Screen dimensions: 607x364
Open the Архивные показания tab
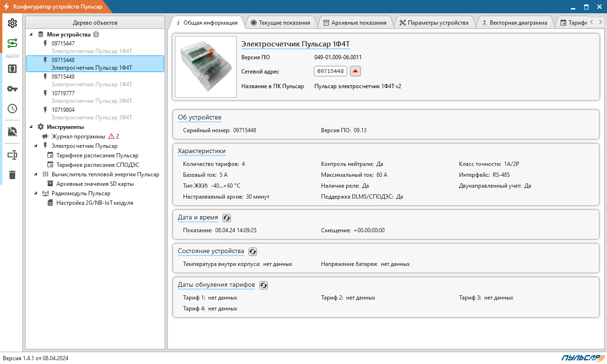[x=355, y=22]
